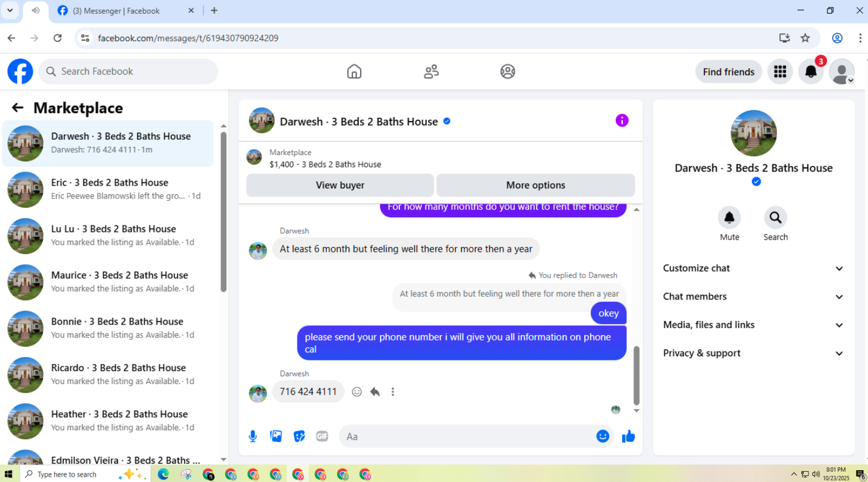Open the Facebook logo home link
The height and width of the screenshot is (482, 868).
20,72
